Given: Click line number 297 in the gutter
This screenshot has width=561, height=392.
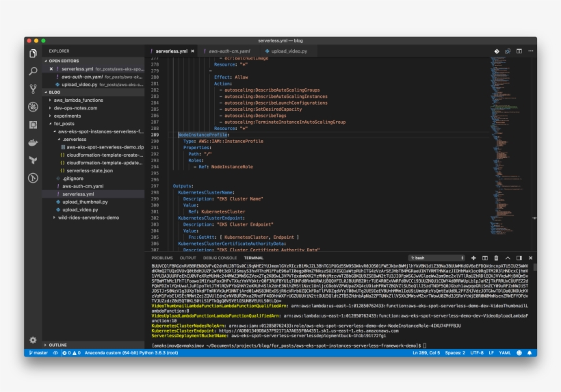Looking at the screenshot, I should tap(155, 186).
